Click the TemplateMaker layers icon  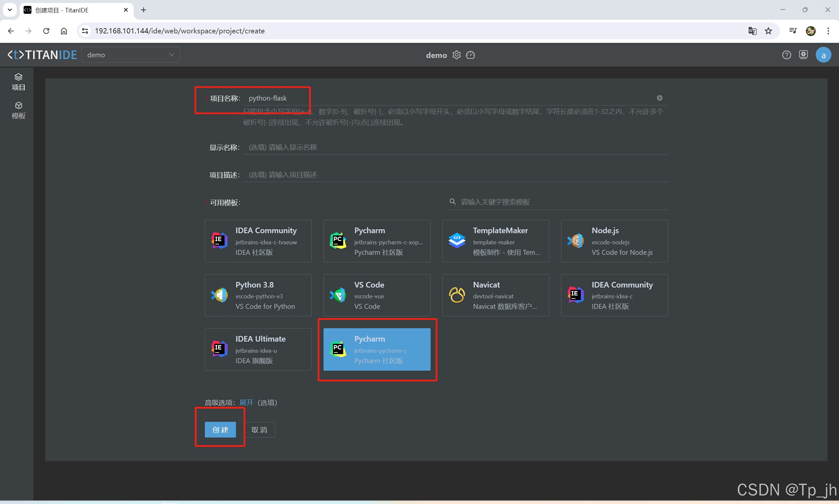pyautogui.click(x=457, y=240)
